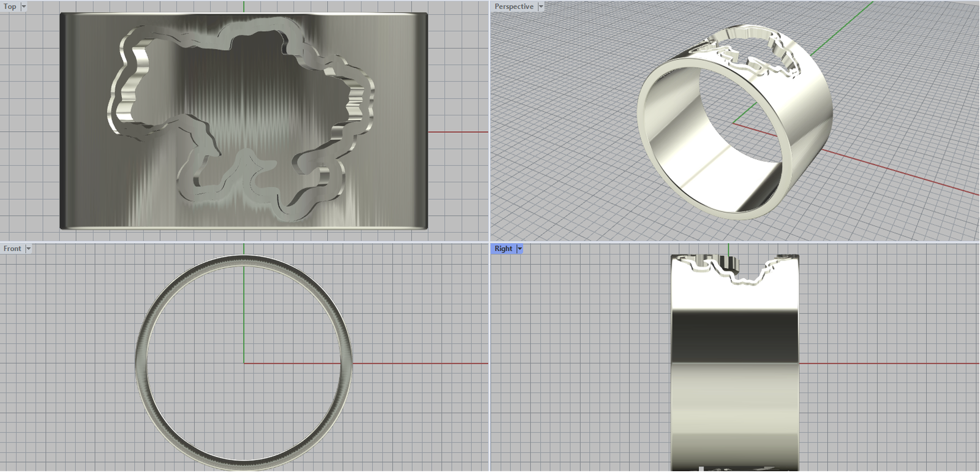Activate the Top viewport title label

click(10, 7)
